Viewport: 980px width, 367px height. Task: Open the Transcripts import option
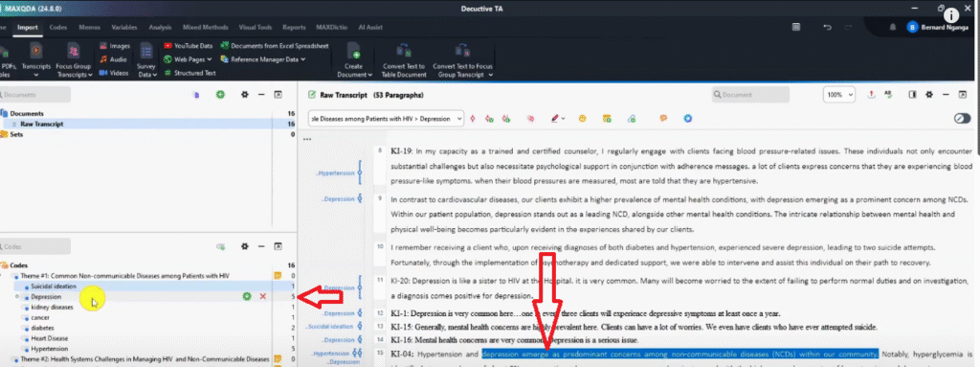click(x=35, y=59)
